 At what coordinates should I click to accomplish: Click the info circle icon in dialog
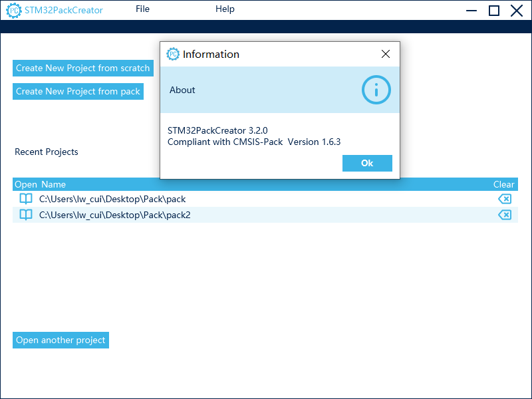tap(376, 90)
